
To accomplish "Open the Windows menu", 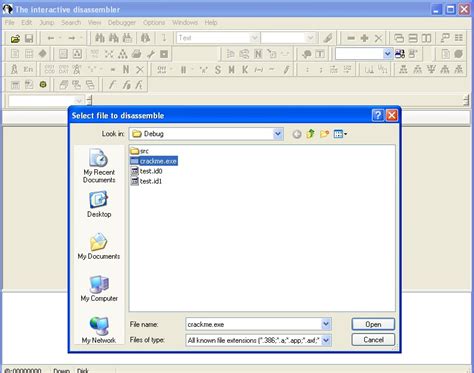I will point(185,23).
